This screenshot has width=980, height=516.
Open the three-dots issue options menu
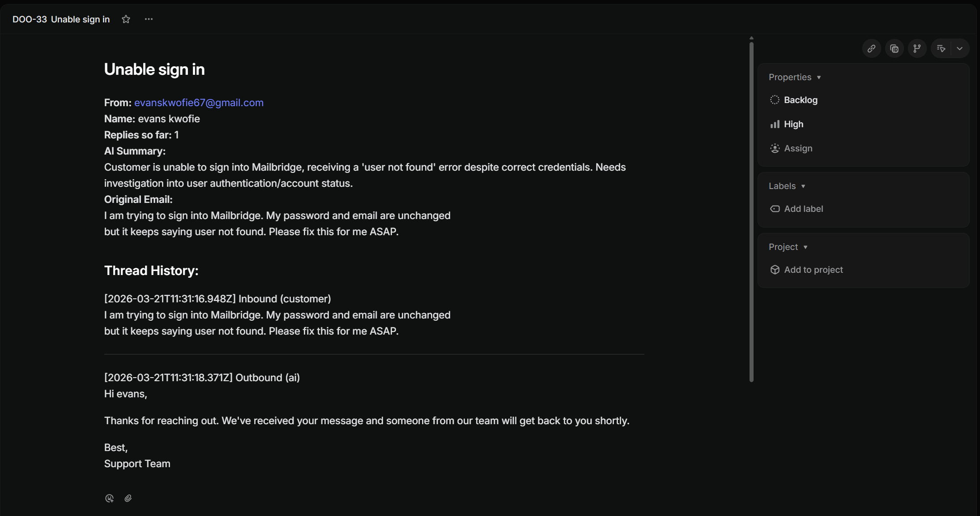click(149, 19)
